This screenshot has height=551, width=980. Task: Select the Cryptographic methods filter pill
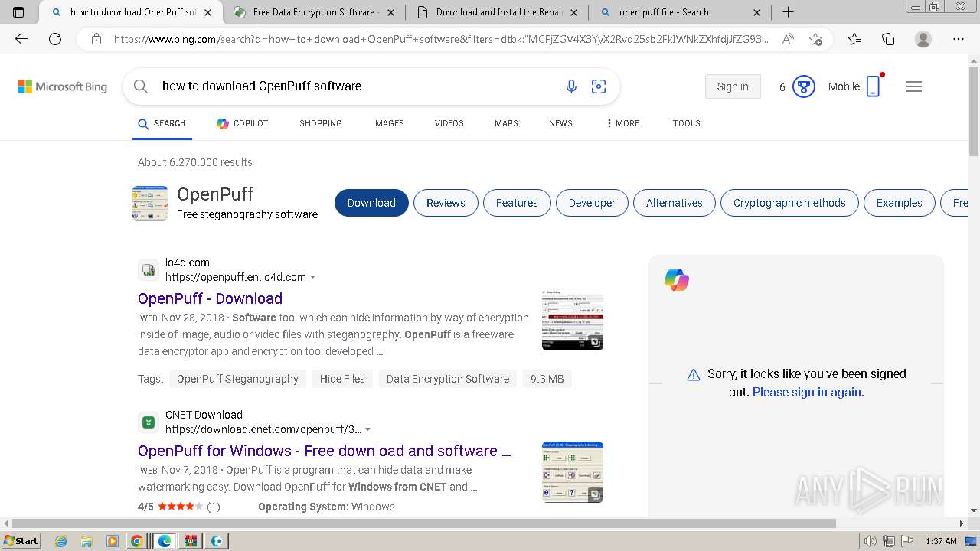[789, 203]
